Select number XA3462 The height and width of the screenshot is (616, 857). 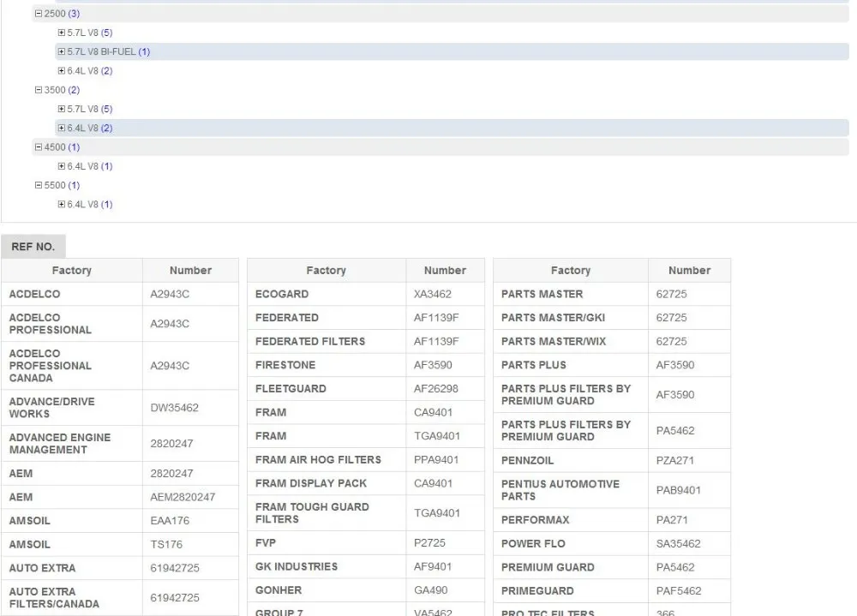[445, 294]
